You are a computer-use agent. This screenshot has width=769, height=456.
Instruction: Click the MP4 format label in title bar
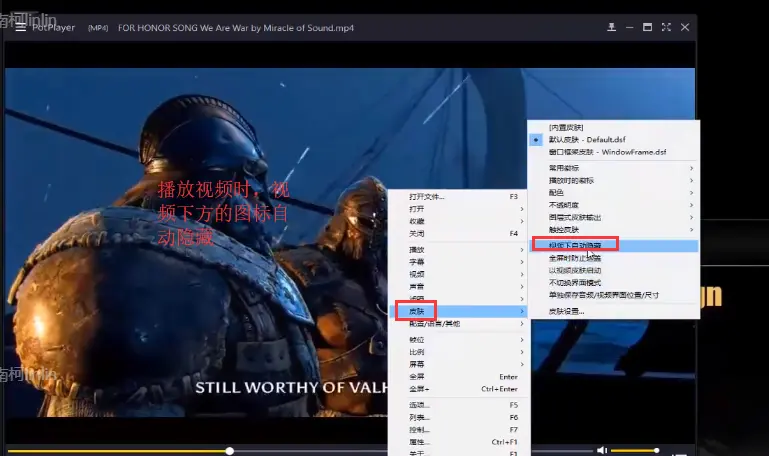click(x=98, y=28)
